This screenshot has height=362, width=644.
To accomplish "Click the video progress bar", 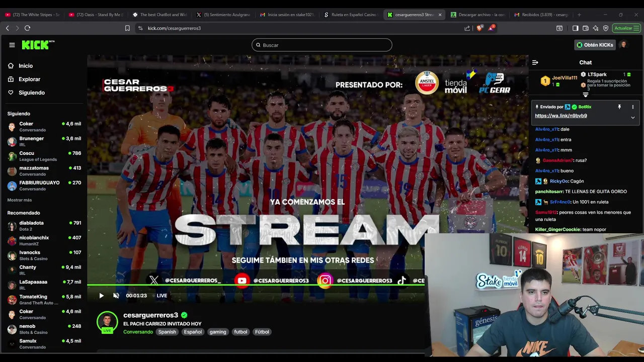I will click(256, 285).
